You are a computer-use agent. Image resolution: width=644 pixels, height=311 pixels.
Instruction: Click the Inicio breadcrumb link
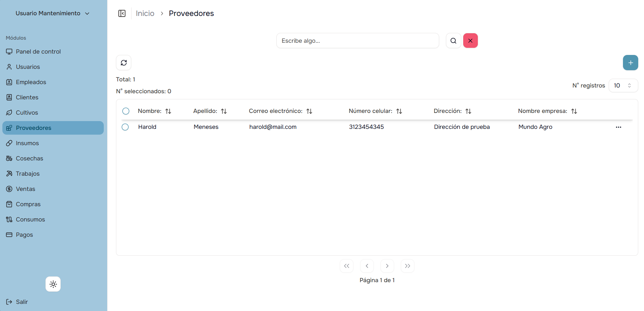click(145, 13)
